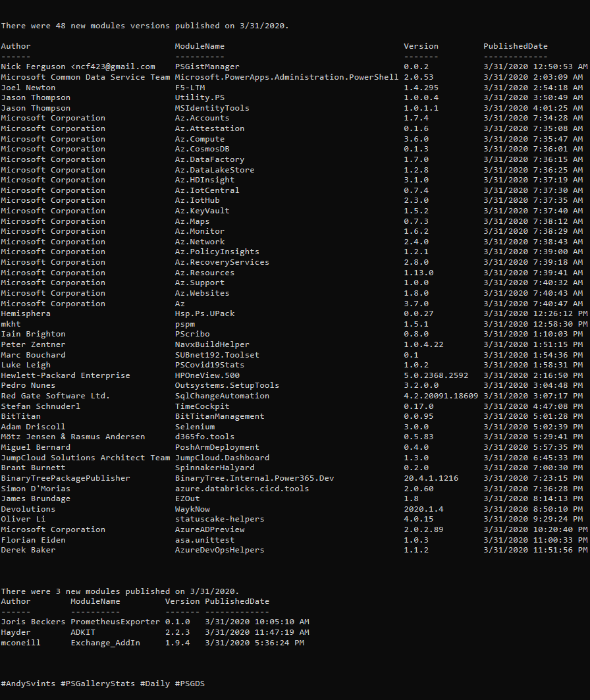Click the ADKIT module name

pyautogui.click(x=83, y=632)
